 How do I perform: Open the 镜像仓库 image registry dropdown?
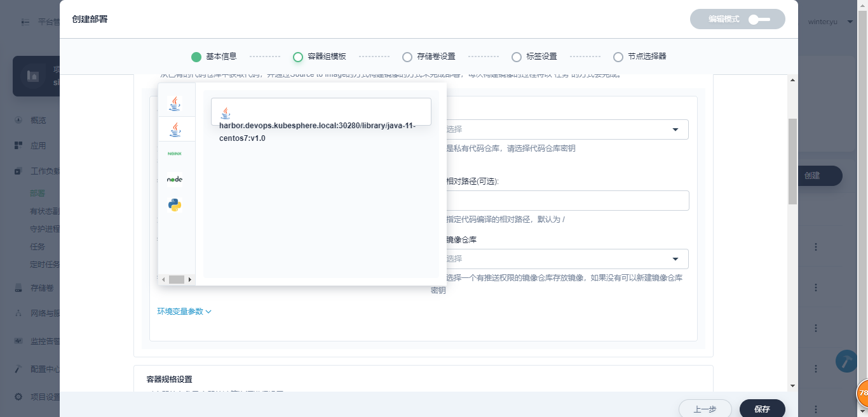pos(566,259)
